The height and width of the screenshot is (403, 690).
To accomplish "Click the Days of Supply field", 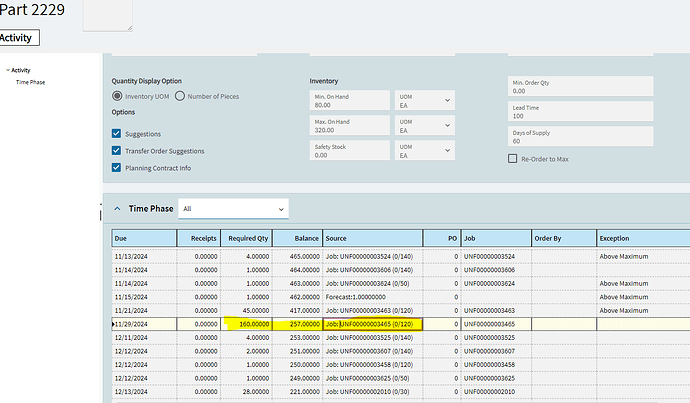I will click(580, 136).
